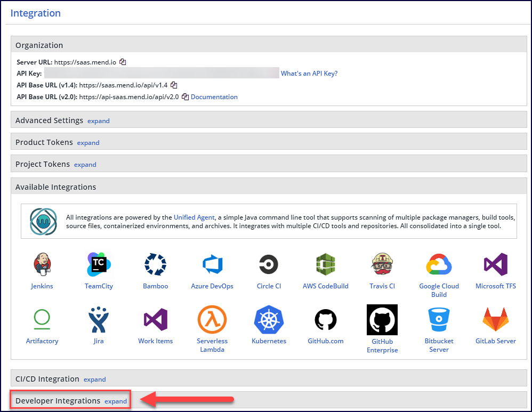Copy the API Base URL v1.4

coord(174,85)
